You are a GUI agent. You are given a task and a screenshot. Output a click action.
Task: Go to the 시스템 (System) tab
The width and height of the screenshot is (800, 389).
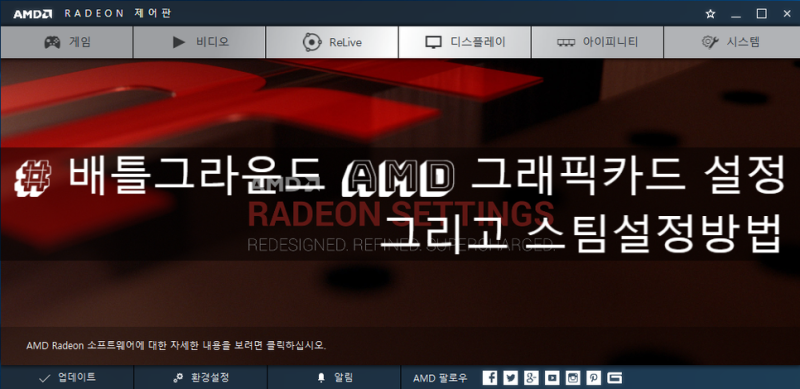tap(732, 42)
